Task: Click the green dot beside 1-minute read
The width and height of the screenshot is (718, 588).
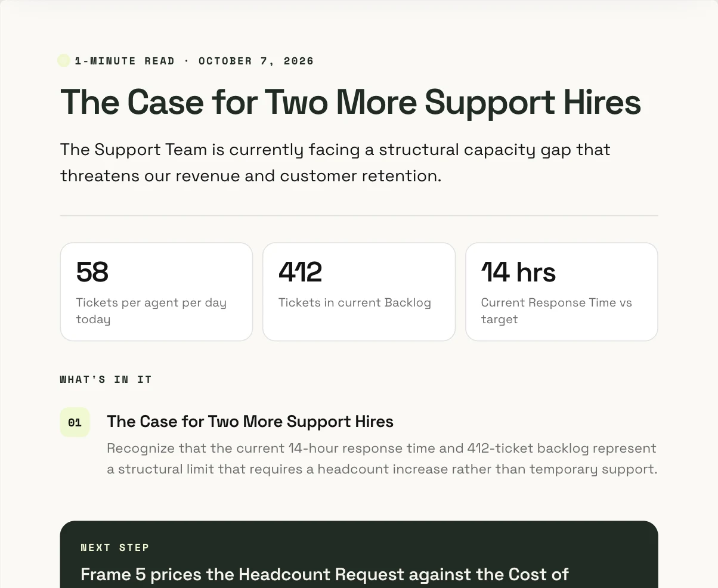Action: click(64, 61)
